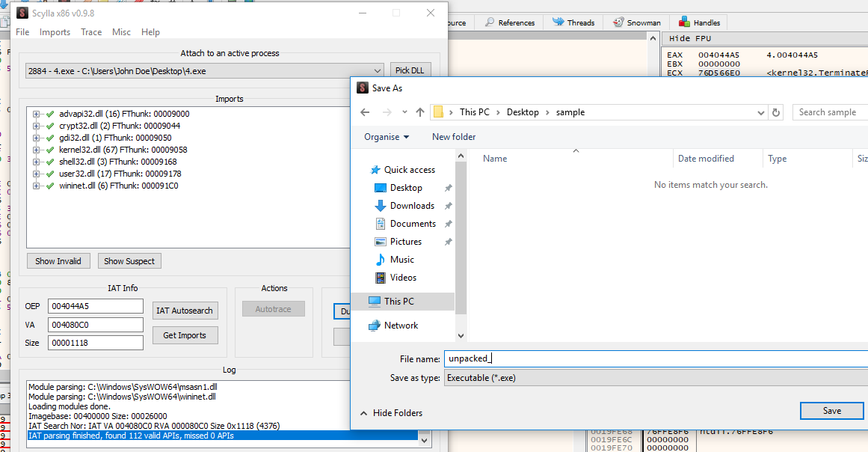Open the Save as type dropdown

(656, 378)
